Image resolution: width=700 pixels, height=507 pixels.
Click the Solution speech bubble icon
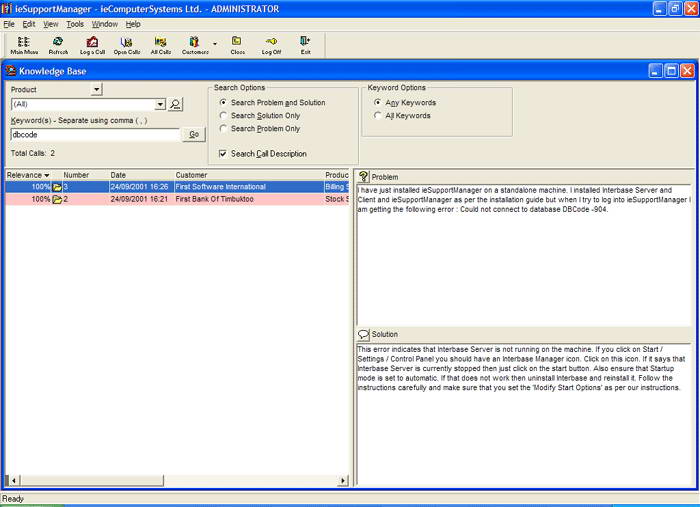pos(364,334)
